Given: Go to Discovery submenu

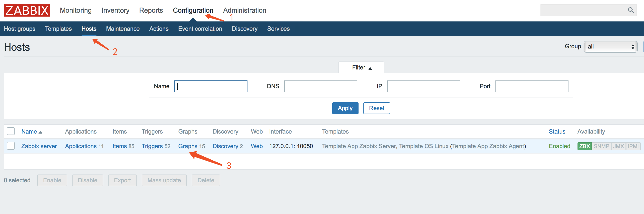Looking at the screenshot, I should pos(245,29).
